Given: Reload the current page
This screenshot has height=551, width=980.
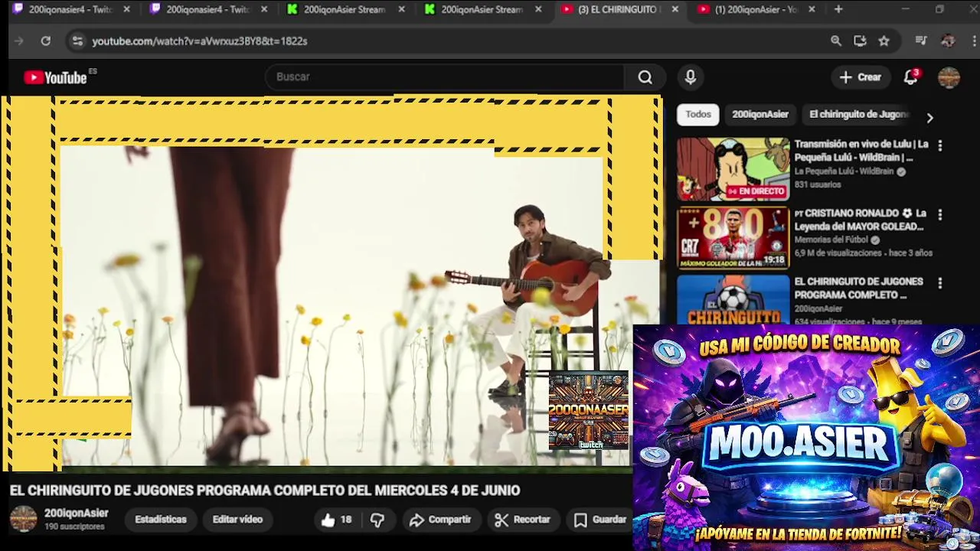Looking at the screenshot, I should point(46,41).
